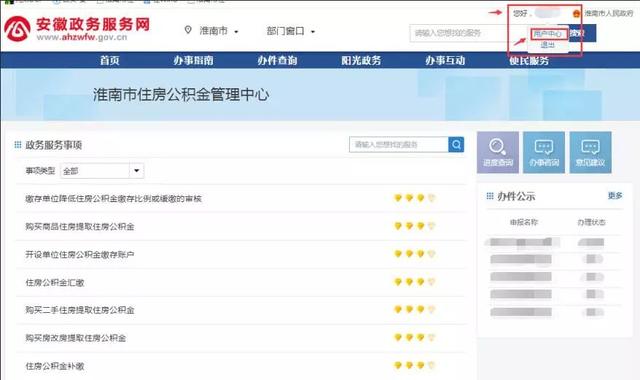This screenshot has width=640, height=380.
Task: Open the 意见建议 suggestions tile
Action: [x=590, y=152]
